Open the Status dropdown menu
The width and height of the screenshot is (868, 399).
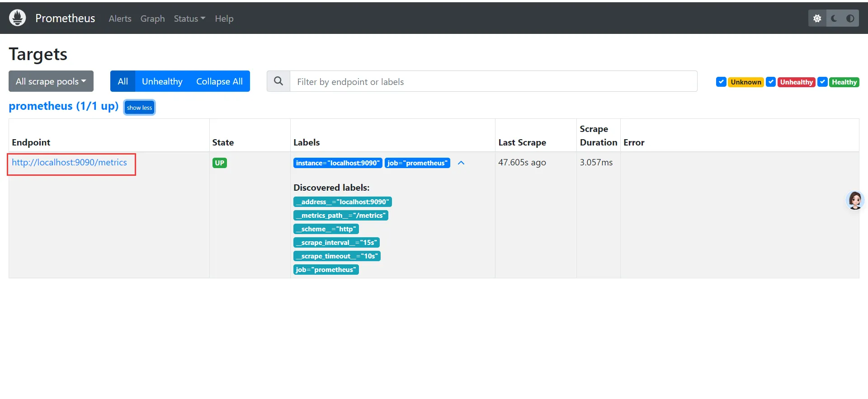(x=189, y=19)
